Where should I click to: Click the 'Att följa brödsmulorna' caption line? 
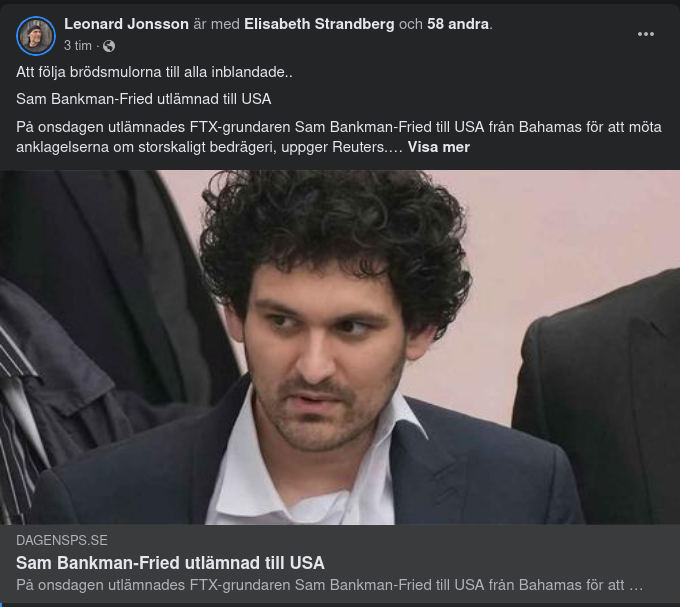154,72
